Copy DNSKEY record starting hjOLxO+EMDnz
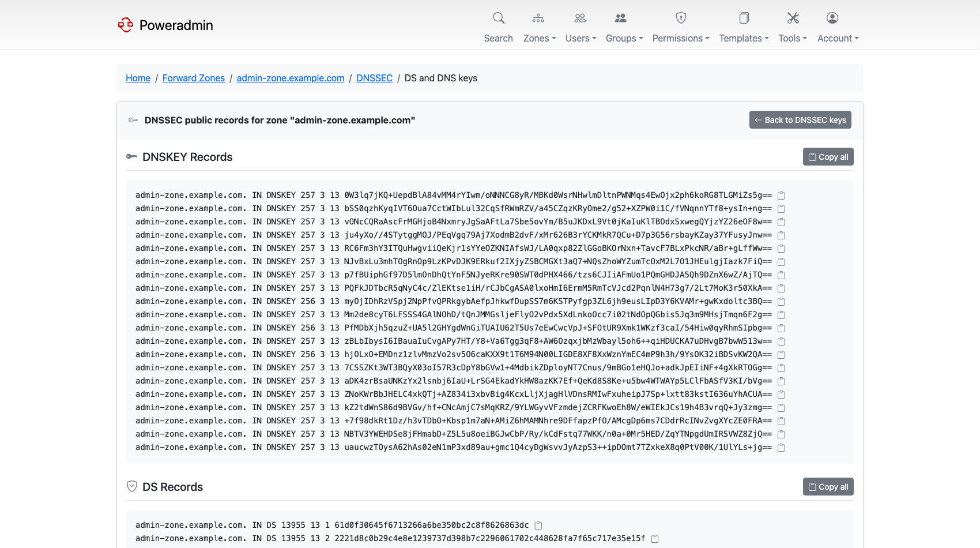The image size is (980, 548). coord(781,355)
